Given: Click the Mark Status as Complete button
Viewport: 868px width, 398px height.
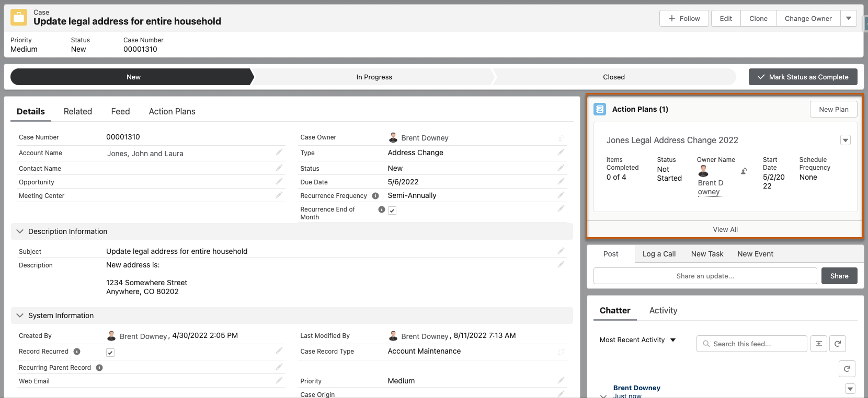Looking at the screenshot, I should 803,77.
